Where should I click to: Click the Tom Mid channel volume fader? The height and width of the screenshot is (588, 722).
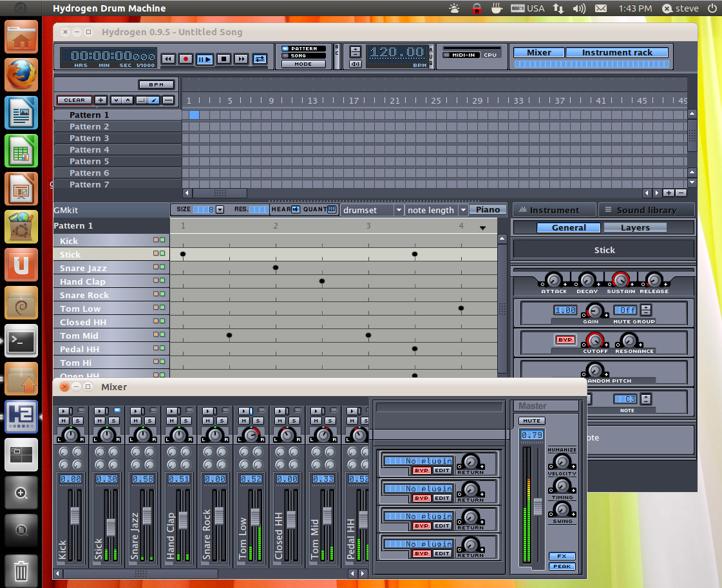[x=327, y=516]
